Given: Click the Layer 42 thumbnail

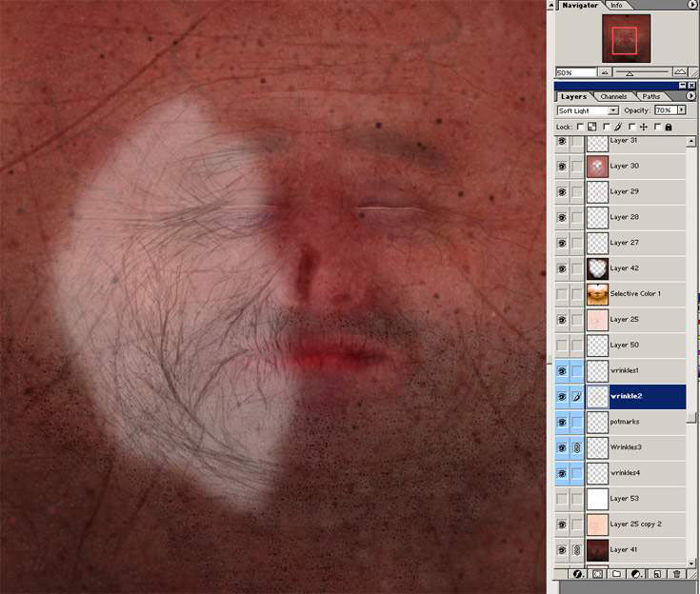Looking at the screenshot, I should [597, 268].
